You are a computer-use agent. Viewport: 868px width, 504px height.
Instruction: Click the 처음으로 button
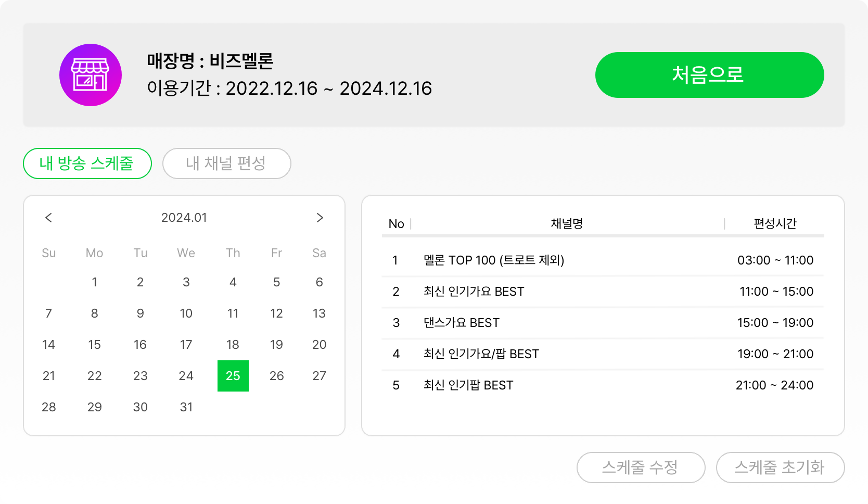click(709, 75)
